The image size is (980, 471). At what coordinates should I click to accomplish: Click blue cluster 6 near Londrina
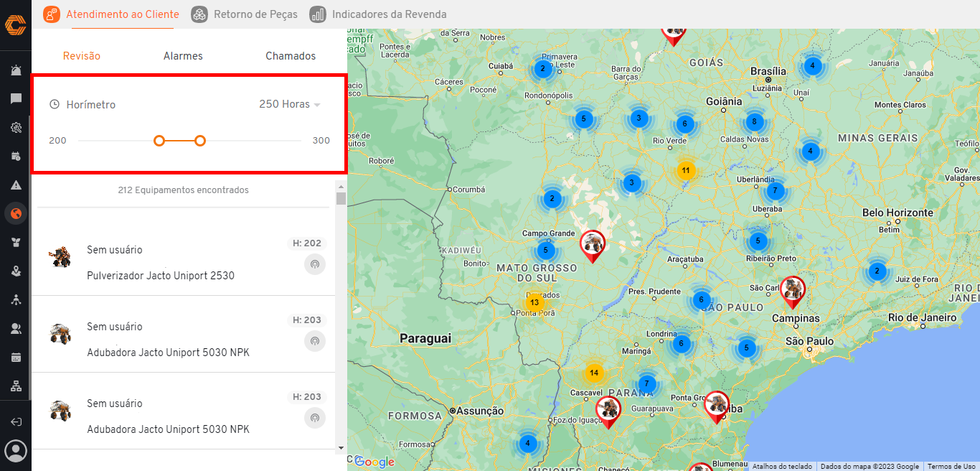click(682, 343)
